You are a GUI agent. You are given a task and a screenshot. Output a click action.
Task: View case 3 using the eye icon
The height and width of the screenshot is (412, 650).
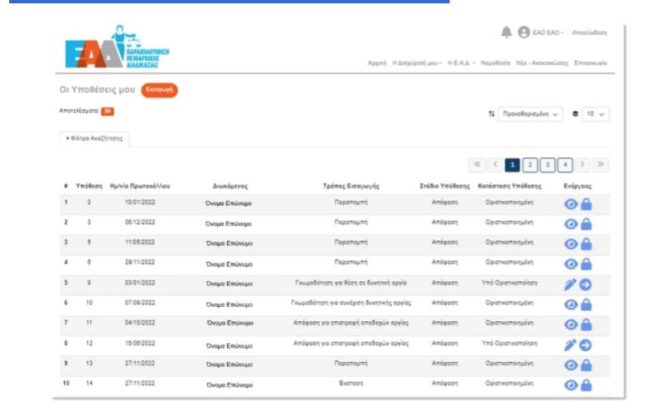coord(570,223)
